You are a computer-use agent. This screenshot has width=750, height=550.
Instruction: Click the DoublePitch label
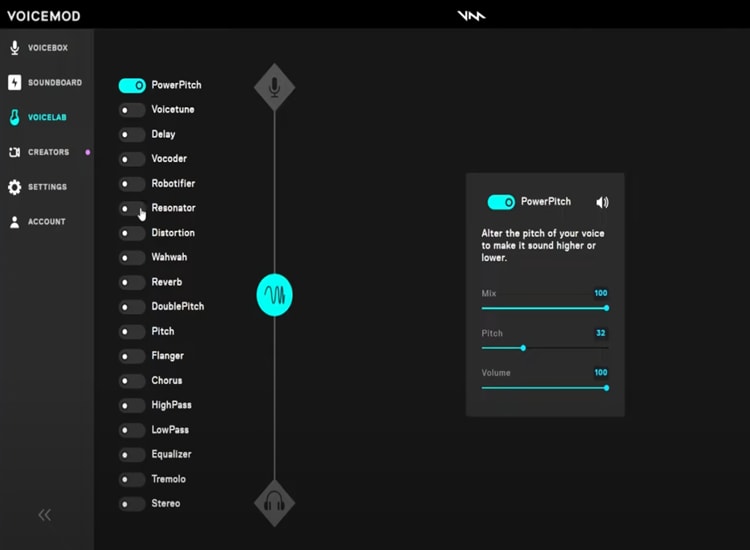tap(177, 307)
